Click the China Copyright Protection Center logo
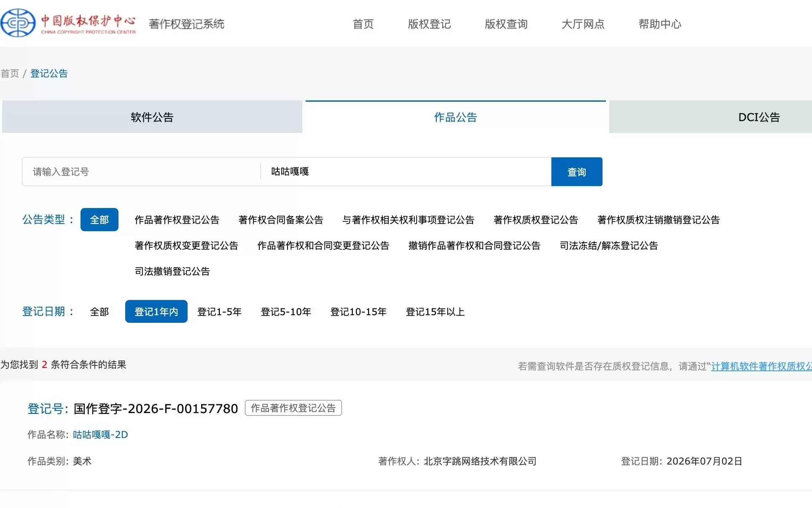 coord(68,23)
